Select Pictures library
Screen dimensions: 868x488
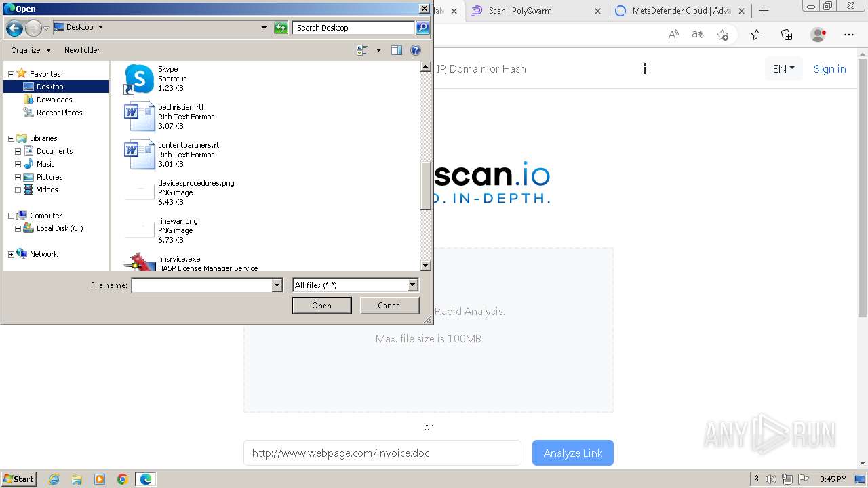coord(50,177)
